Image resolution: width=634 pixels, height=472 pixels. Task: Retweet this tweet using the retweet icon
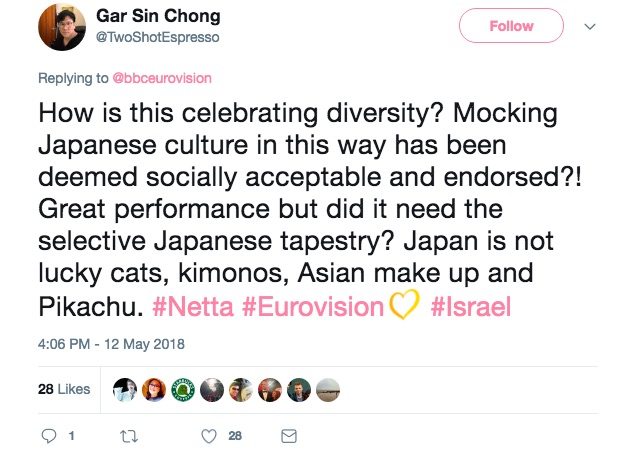tap(127, 436)
